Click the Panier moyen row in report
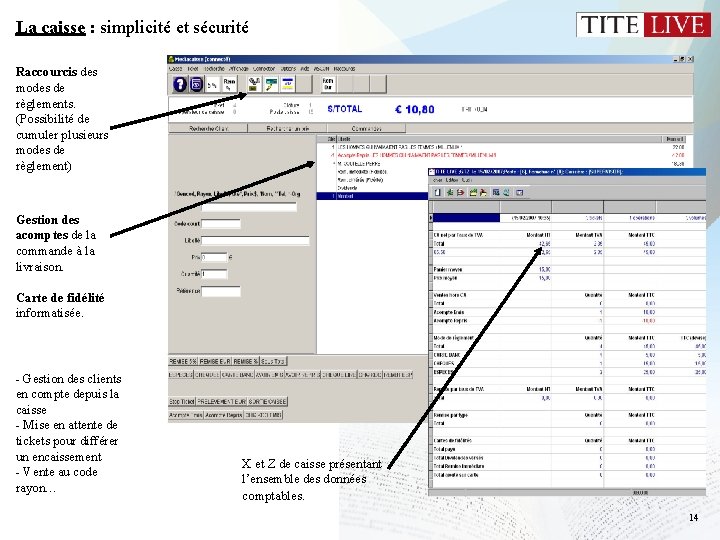Image resolution: width=720 pixels, height=540 pixels. 568,270
